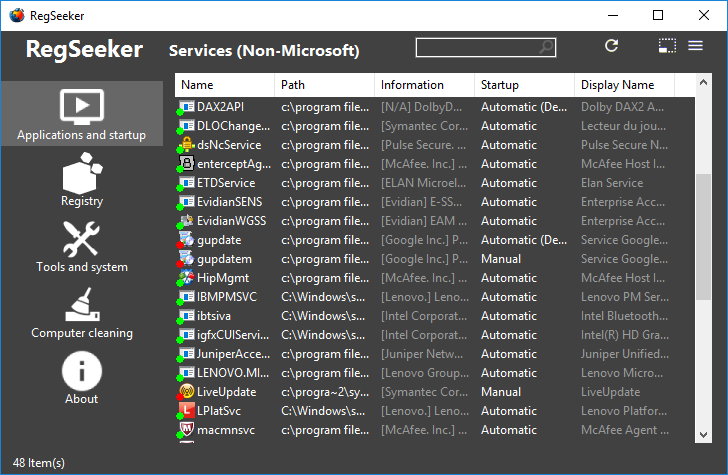Click the EvidianWGSS icon
728x475 pixels.
186,221
